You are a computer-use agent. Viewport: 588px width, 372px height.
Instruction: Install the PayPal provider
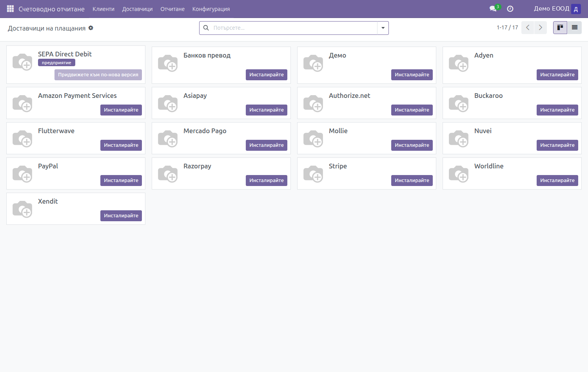121,181
